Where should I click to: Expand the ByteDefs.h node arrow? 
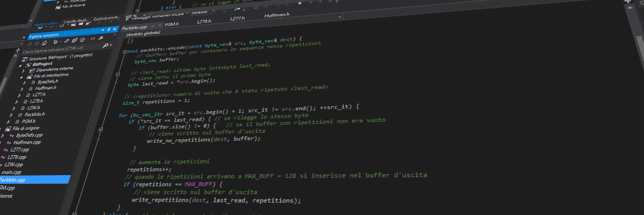(x=24, y=83)
